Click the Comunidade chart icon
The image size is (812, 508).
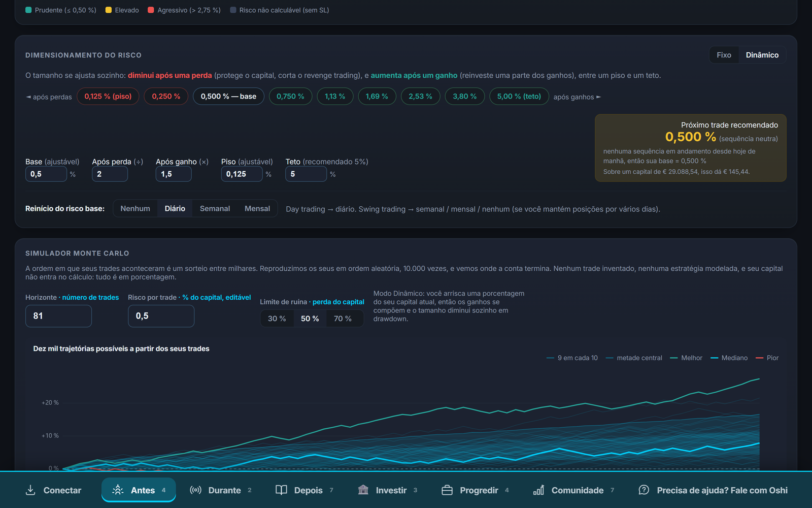click(x=538, y=490)
